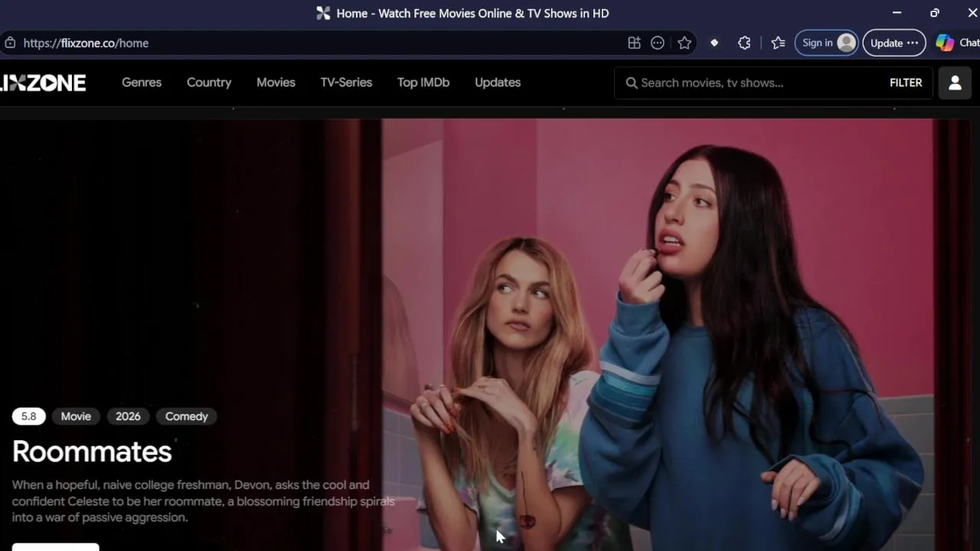Click the feedback smiley icon in address bar

[x=658, y=43]
